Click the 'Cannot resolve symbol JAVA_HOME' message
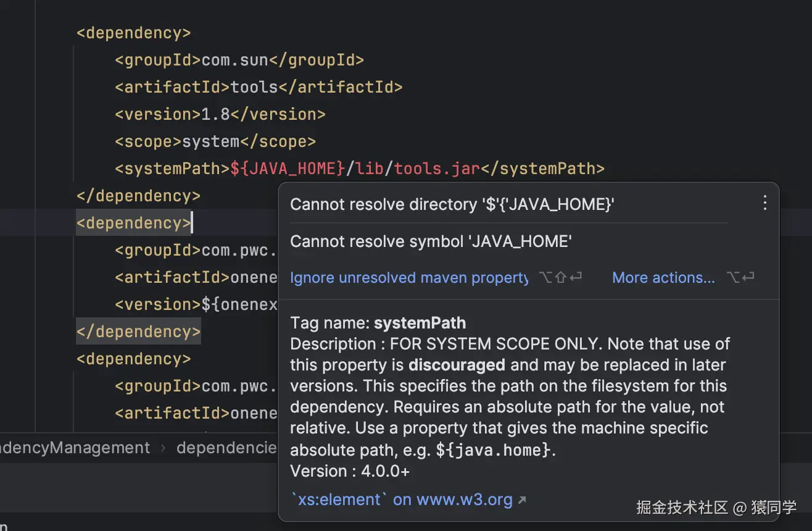 (x=431, y=241)
